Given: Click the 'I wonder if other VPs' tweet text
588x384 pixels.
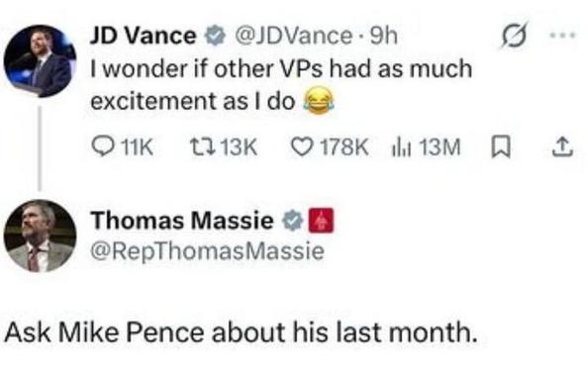Looking at the screenshot, I should (x=281, y=85).
